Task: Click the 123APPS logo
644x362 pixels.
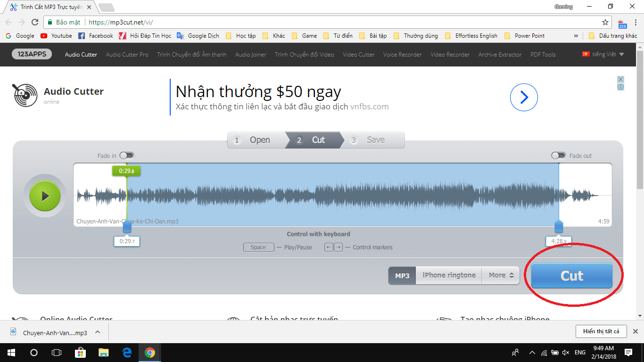Action: [x=31, y=54]
